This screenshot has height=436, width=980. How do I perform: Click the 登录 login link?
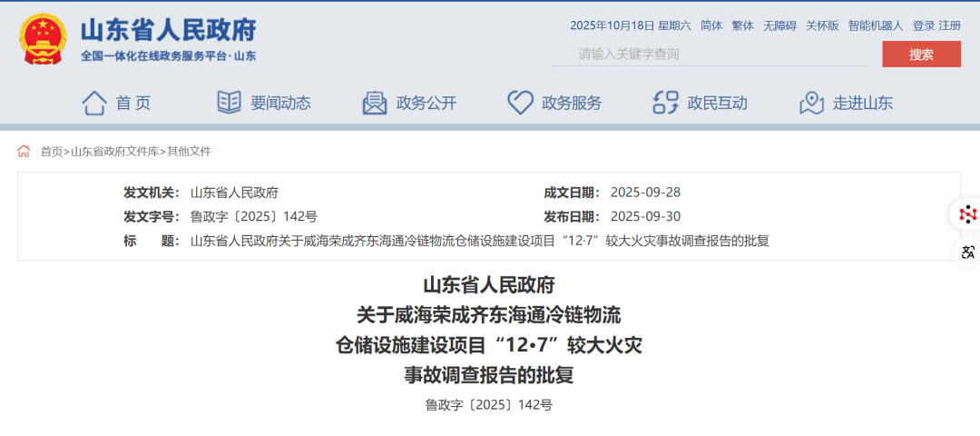923,25
